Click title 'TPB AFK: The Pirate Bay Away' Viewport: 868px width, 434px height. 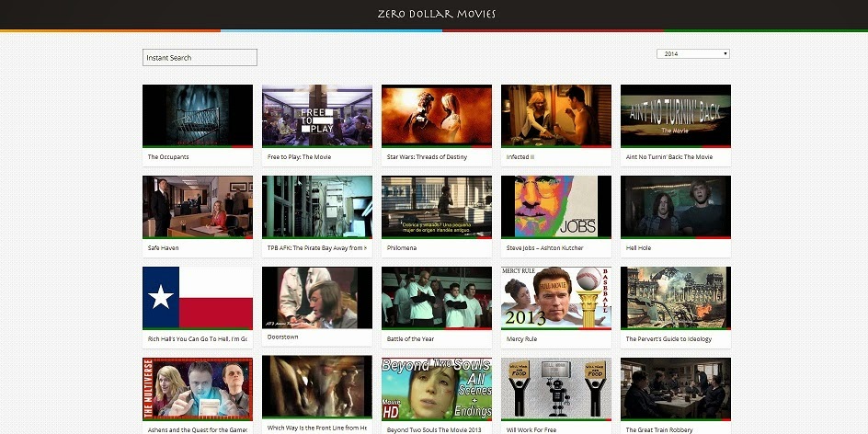pos(316,248)
